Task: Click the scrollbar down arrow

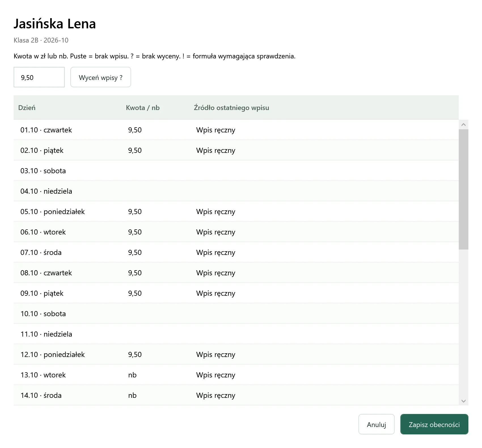Action: coord(464,401)
